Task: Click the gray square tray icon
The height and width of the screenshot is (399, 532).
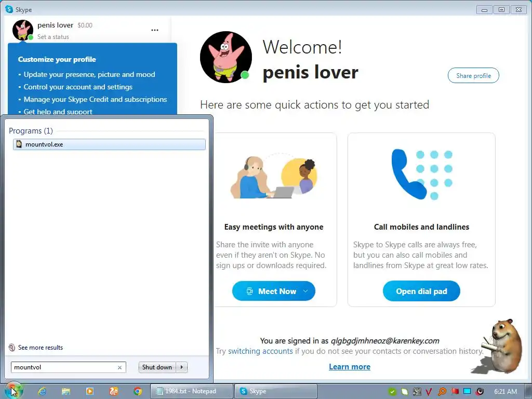Action: (417, 392)
